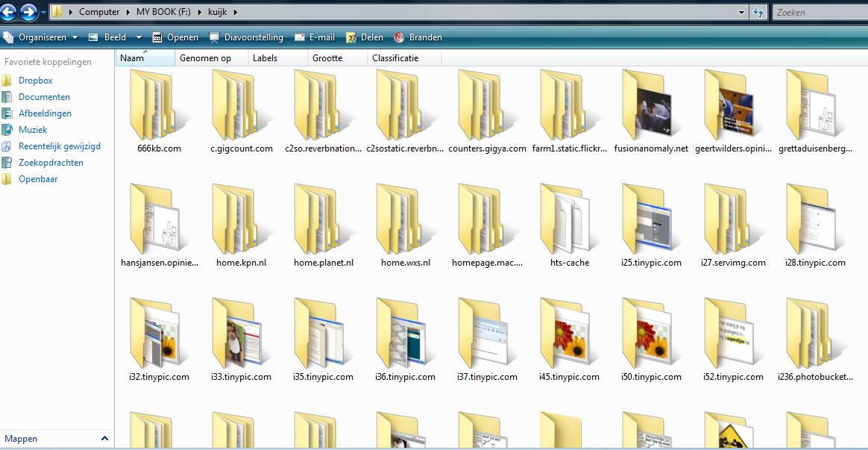868x450 pixels.
Task: Click the Zoeken search field
Action: [820, 12]
